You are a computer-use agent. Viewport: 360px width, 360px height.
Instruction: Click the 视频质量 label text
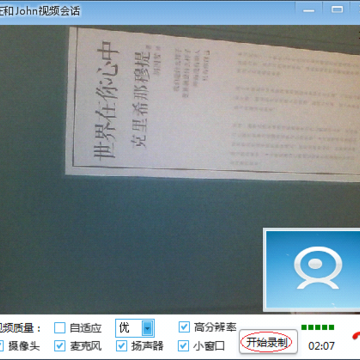(x=20, y=328)
